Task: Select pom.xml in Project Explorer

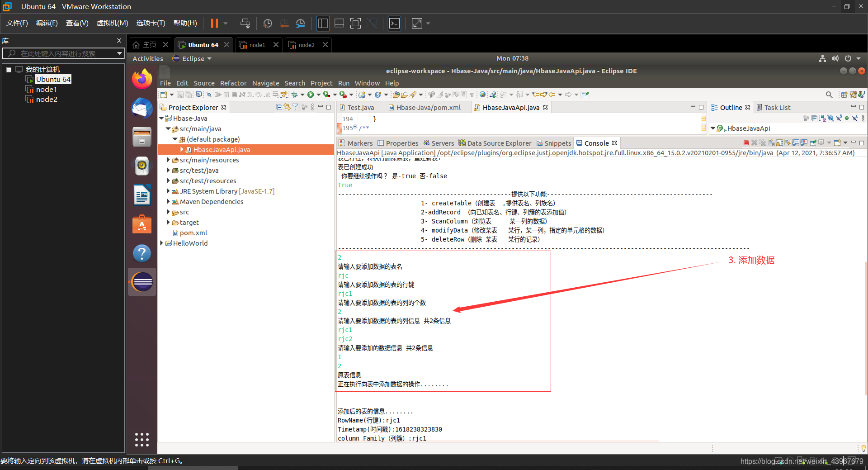Action: click(193, 233)
